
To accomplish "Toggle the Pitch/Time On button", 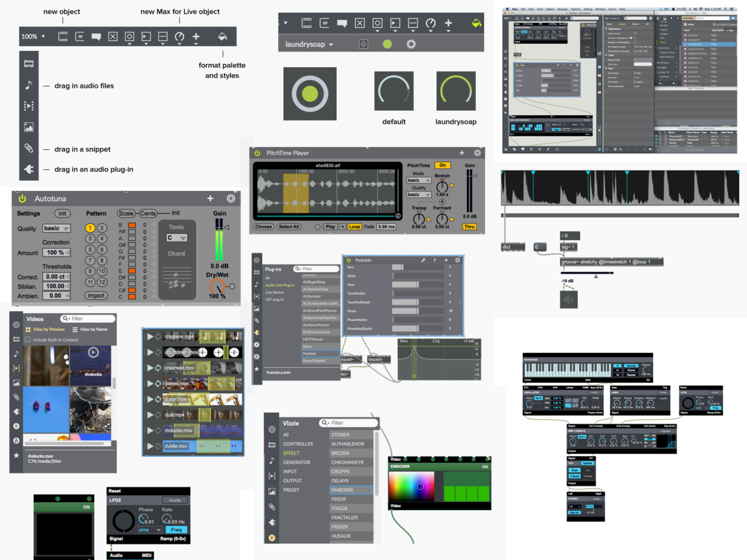I will (x=443, y=166).
